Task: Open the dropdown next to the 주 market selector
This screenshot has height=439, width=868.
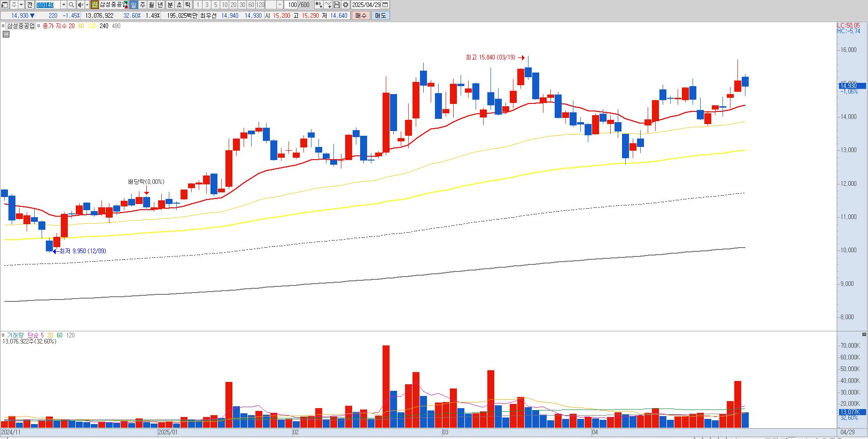Action: tap(21, 5)
